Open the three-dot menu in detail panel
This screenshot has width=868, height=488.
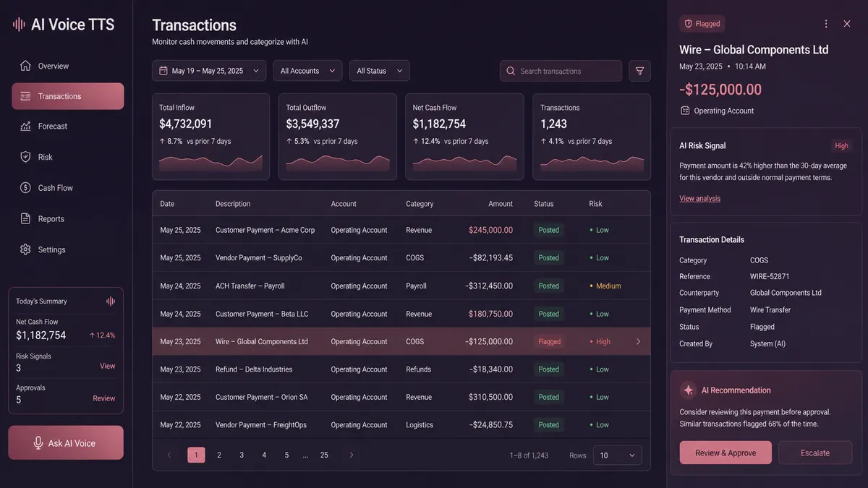coord(826,24)
